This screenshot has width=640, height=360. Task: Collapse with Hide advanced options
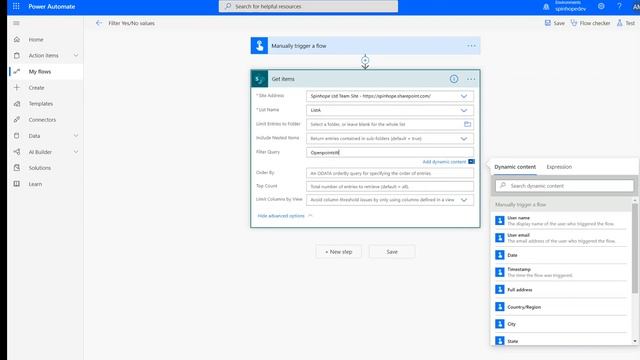(x=285, y=216)
